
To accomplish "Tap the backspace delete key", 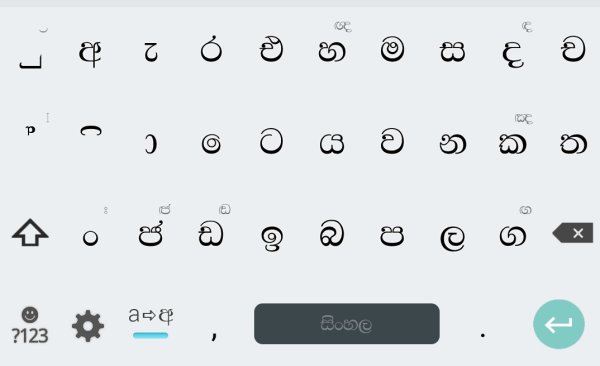I will point(573,232).
